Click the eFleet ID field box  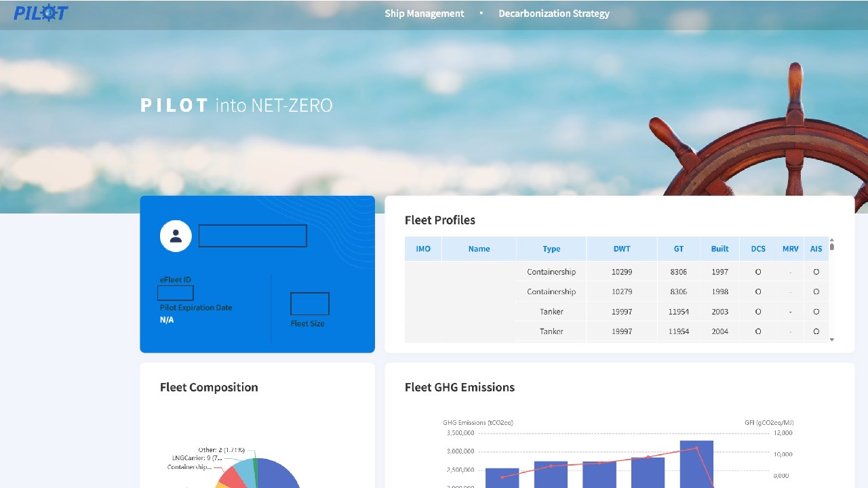click(x=176, y=293)
